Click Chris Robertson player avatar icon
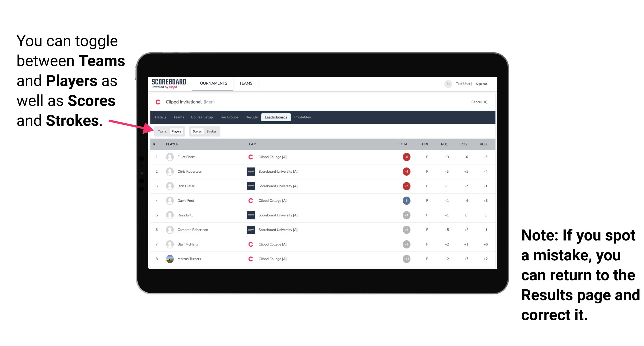 (170, 172)
